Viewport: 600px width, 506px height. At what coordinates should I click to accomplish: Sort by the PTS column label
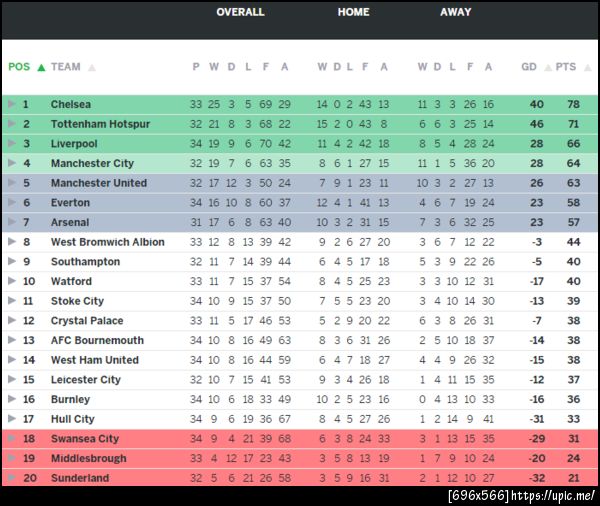pyautogui.click(x=566, y=68)
